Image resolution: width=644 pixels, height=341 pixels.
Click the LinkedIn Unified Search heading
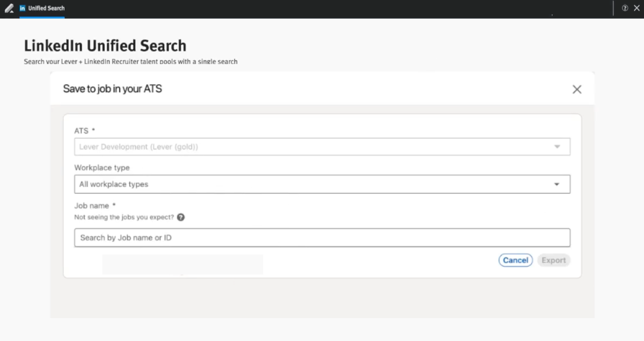[105, 46]
